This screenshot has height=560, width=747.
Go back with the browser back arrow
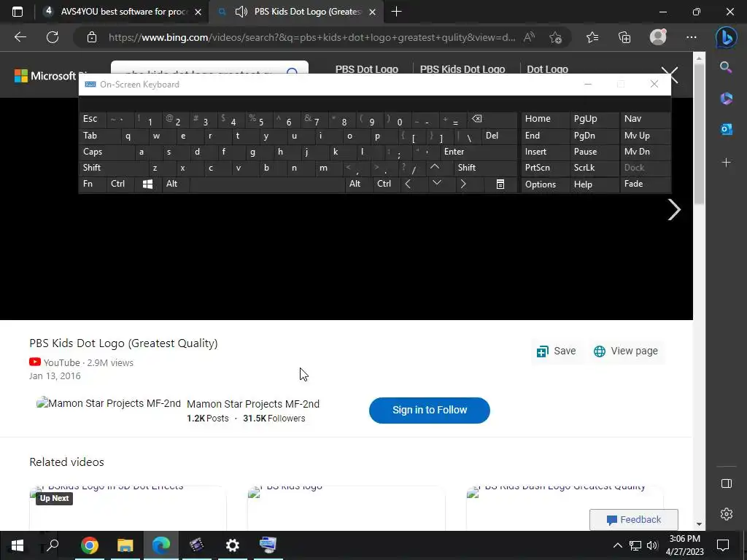(x=20, y=37)
